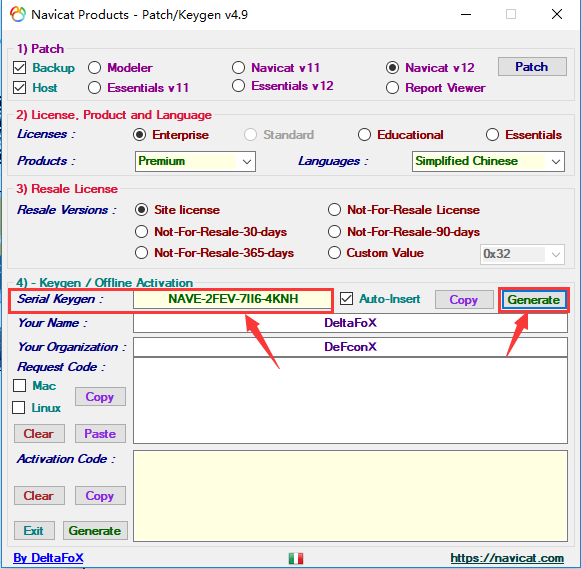
Task: Pick the Report Viewer radio option
Action: (x=392, y=88)
